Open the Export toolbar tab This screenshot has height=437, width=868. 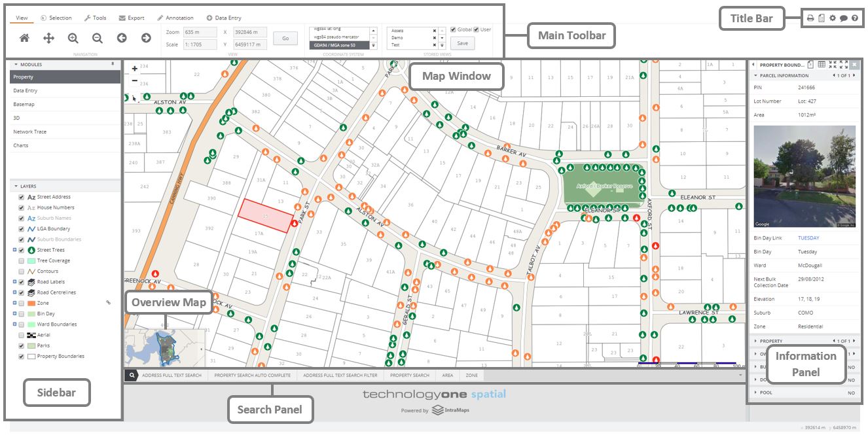(x=132, y=18)
